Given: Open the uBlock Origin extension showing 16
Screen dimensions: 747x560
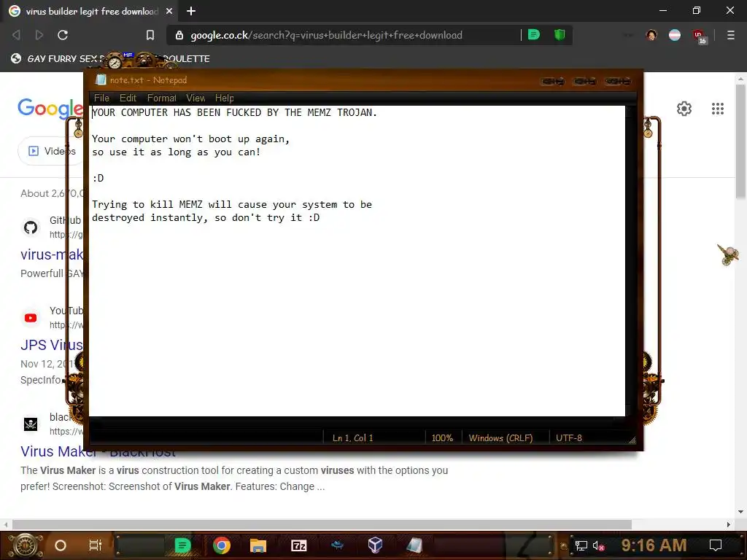Looking at the screenshot, I should [x=700, y=36].
